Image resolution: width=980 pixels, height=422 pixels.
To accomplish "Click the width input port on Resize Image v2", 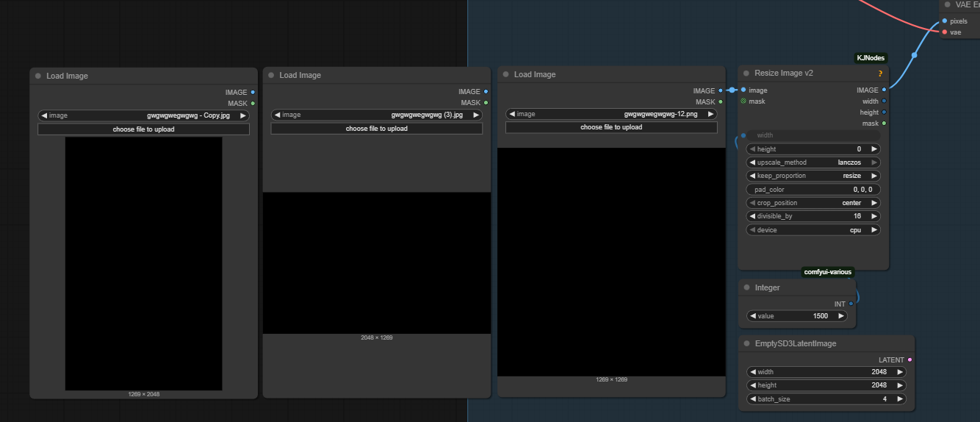I will coord(743,135).
